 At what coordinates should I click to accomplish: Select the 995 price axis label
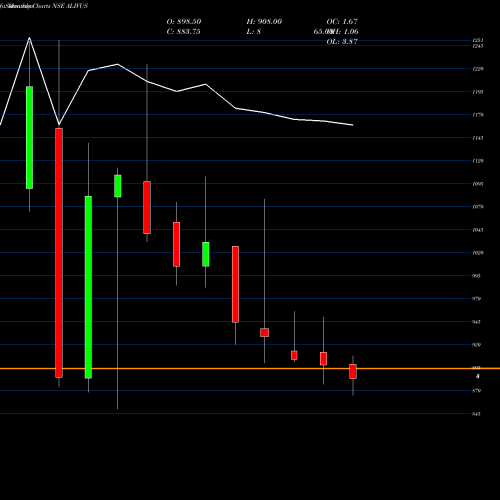pyautogui.click(x=477, y=276)
